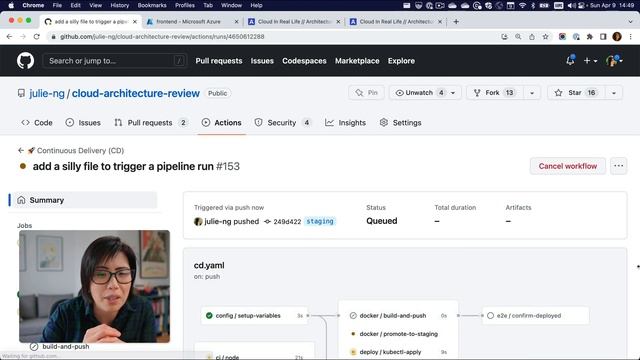Open the Actions tab

222,122
